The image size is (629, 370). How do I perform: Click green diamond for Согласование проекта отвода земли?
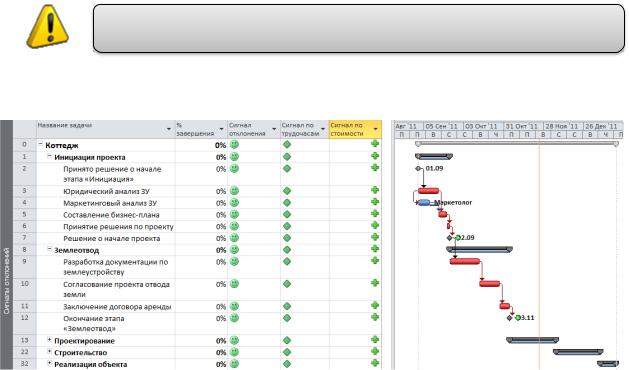287,284
